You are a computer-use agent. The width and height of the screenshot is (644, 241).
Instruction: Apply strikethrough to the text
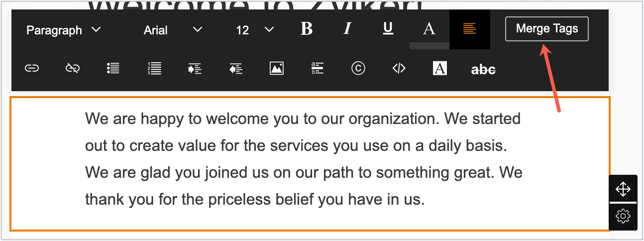pyautogui.click(x=483, y=70)
